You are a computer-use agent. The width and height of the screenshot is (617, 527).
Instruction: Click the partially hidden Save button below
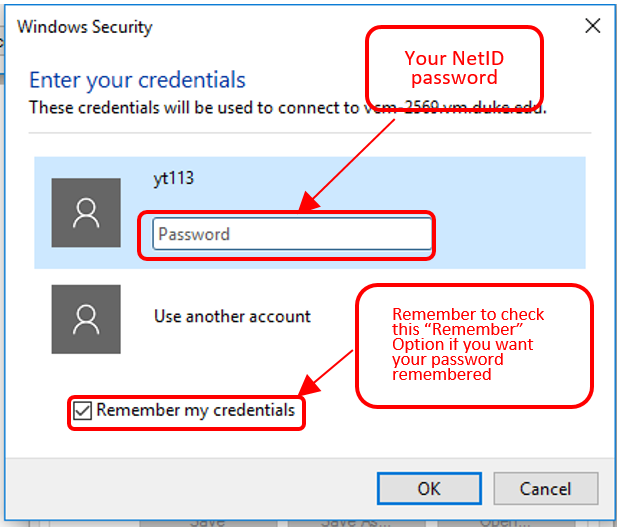click(x=208, y=523)
